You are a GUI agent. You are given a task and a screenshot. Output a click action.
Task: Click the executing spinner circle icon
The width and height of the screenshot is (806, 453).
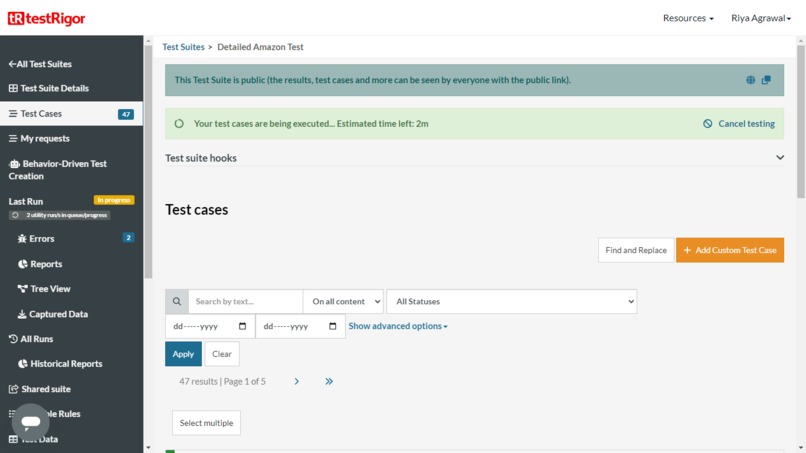coord(179,123)
